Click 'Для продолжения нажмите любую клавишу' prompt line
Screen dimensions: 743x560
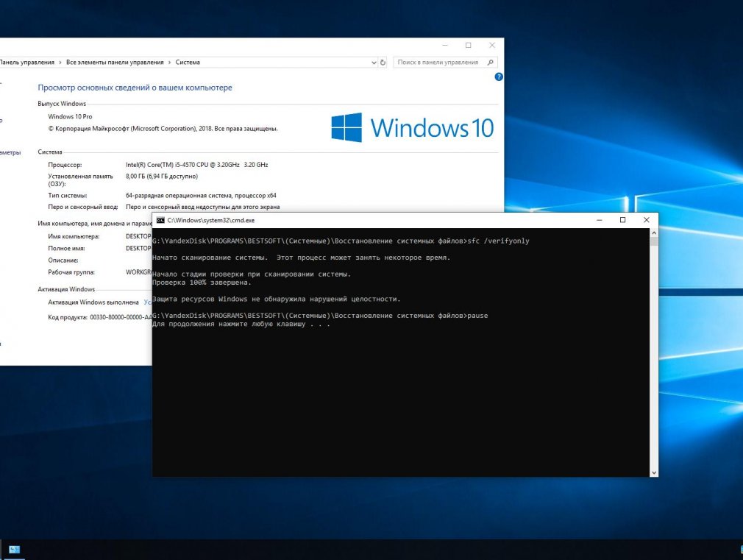241,325
